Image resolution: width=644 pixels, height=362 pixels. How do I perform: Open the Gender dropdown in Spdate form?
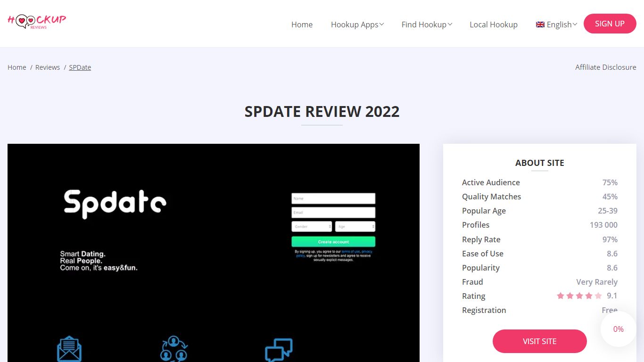[x=312, y=227]
